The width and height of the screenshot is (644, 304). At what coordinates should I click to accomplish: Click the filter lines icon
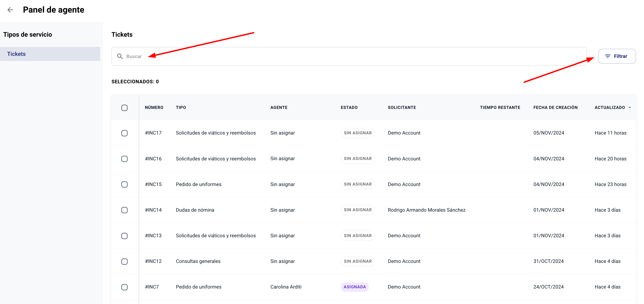pos(608,56)
